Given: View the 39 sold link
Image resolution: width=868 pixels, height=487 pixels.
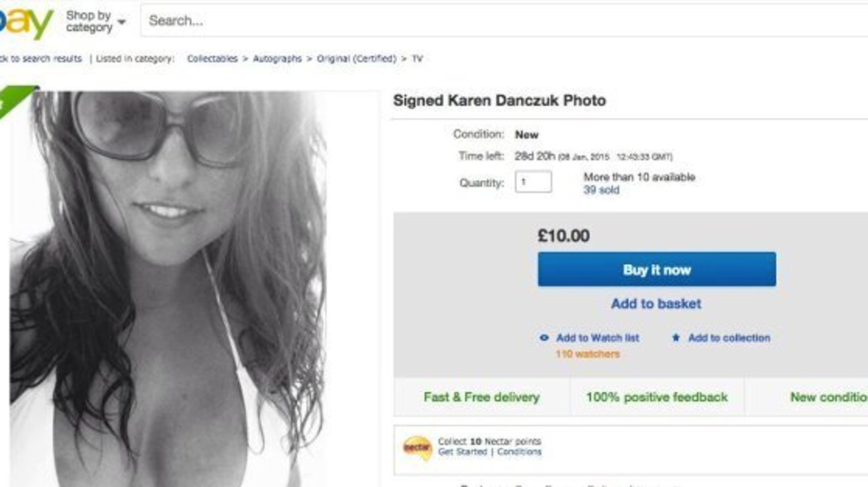Looking at the screenshot, I should 601,190.
